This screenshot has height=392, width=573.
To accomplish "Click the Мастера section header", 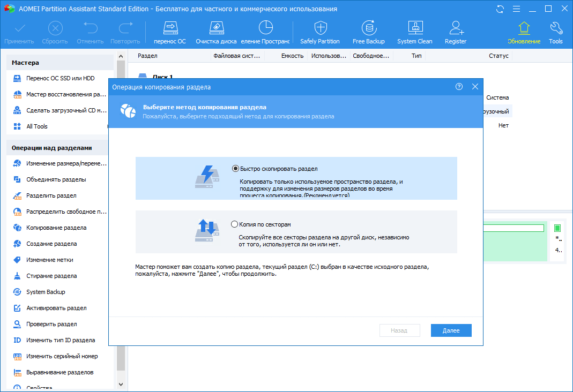I will pyautogui.click(x=60, y=63).
